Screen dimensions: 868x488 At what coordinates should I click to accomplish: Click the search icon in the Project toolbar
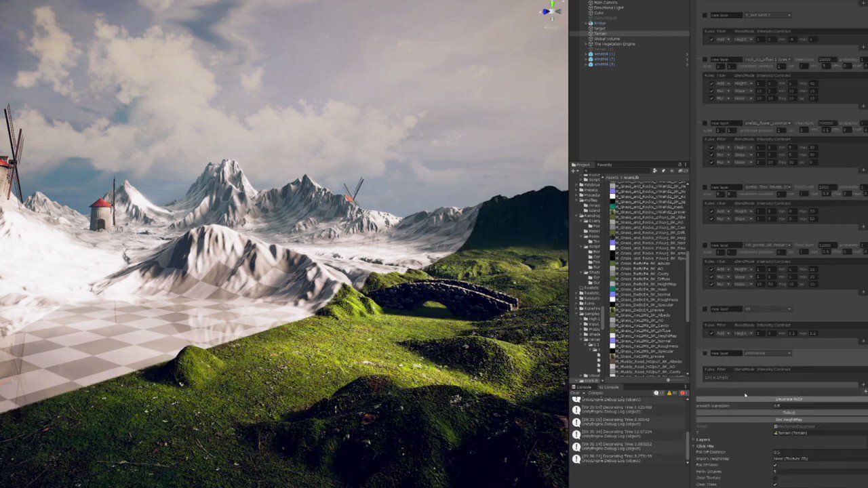pos(586,170)
